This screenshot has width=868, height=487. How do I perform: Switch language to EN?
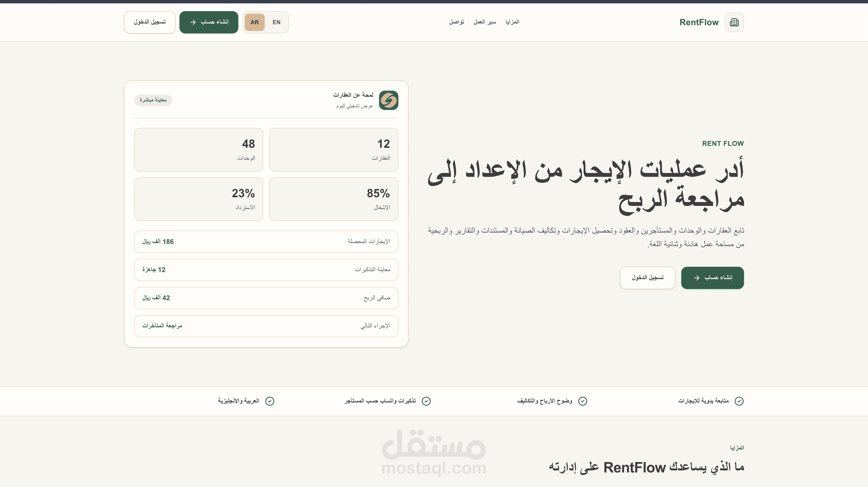tap(276, 22)
